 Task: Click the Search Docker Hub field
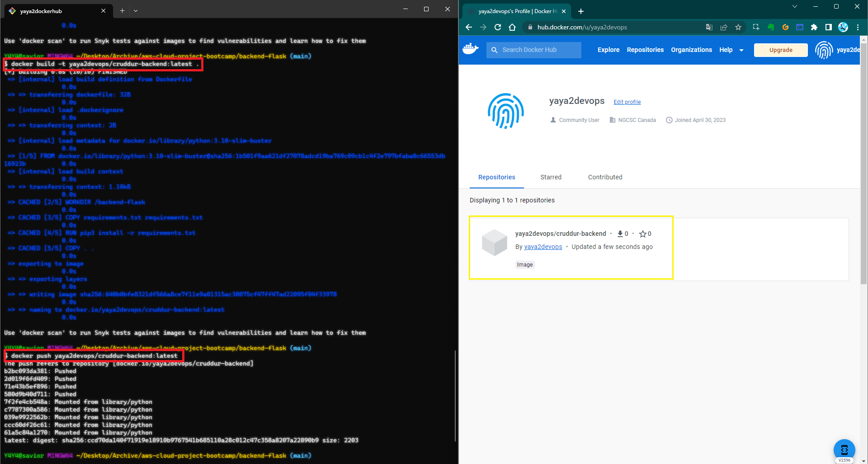(534, 50)
